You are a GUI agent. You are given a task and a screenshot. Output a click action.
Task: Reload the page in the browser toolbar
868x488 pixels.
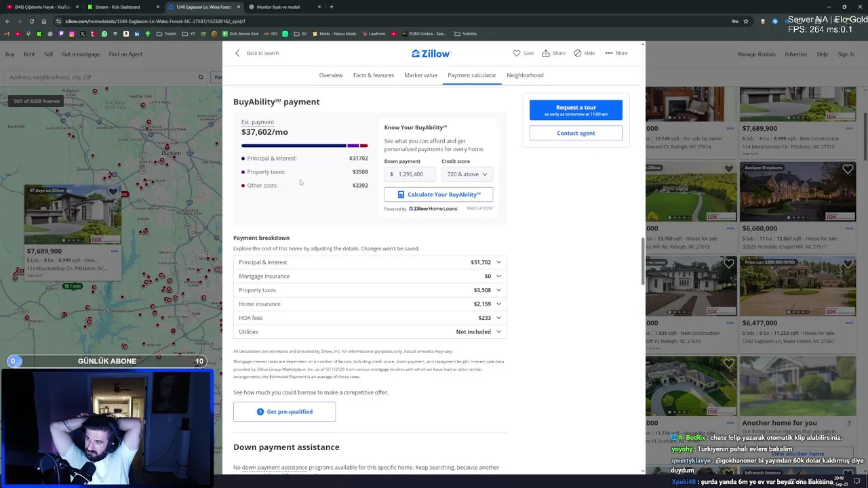31,21
